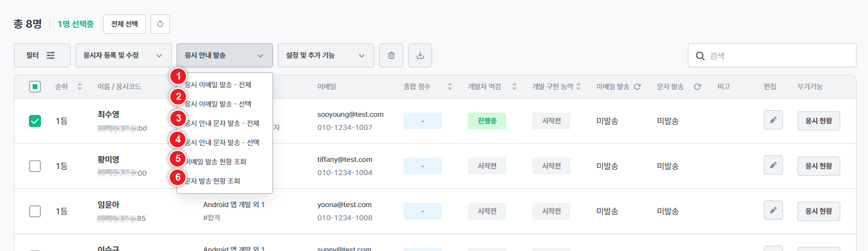Open the 필터 filter button
This screenshot has height=251, width=868.
(42, 55)
